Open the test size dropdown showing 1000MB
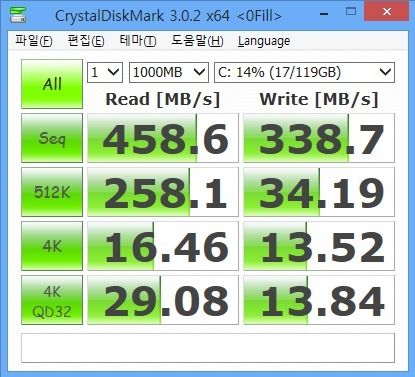This screenshot has height=377, width=415. (169, 72)
